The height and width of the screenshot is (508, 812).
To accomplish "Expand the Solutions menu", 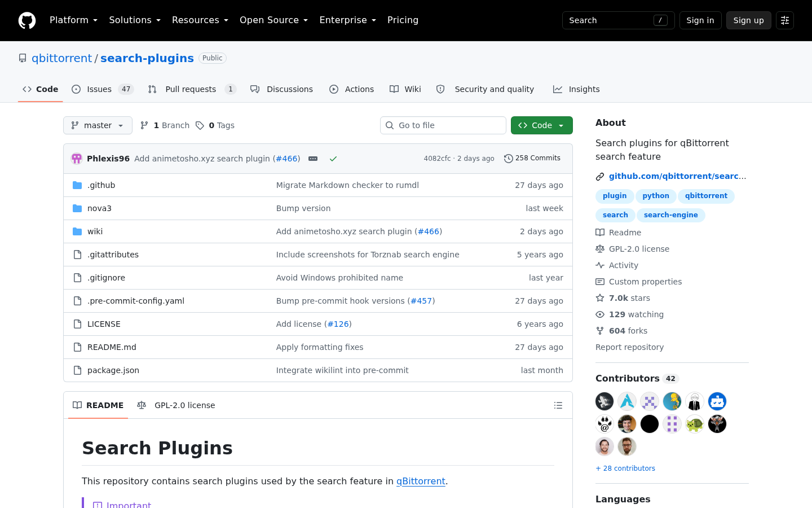I will coord(135,20).
